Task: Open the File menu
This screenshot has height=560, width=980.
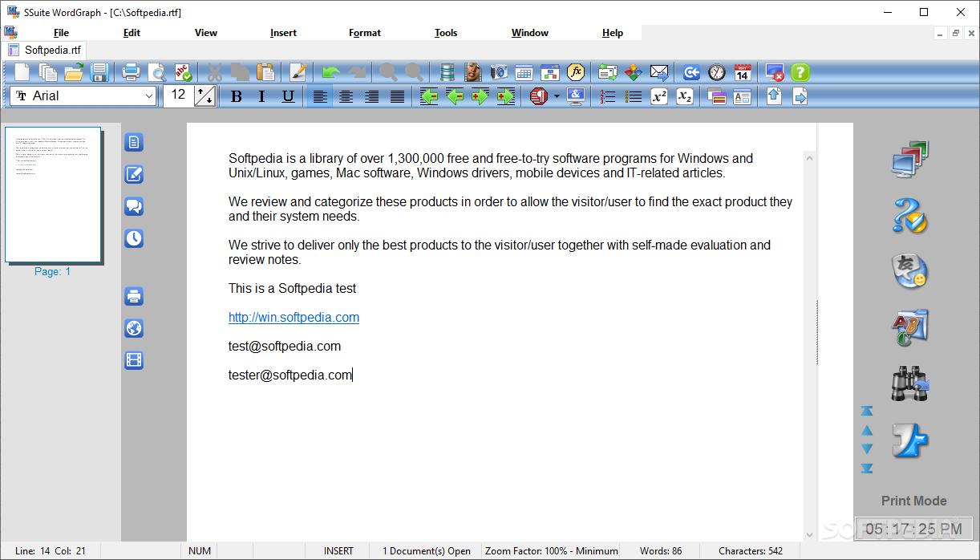Action: (x=61, y=33)
